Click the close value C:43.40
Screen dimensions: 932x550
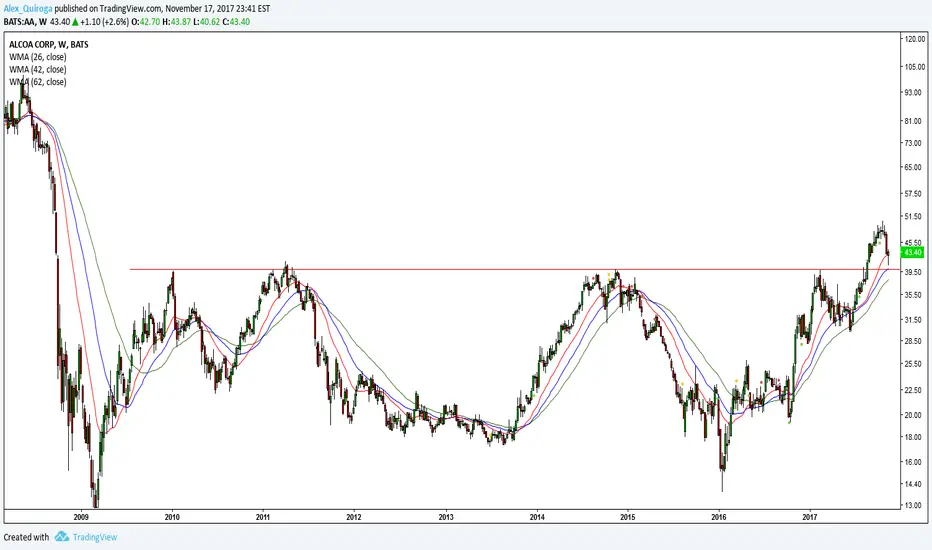tap(237, 22)
